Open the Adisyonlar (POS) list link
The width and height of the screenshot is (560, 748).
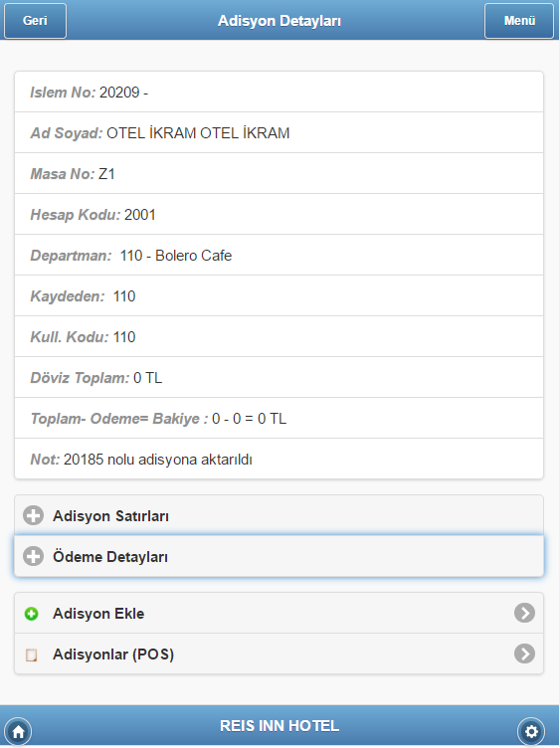click(x=280, y=654)
